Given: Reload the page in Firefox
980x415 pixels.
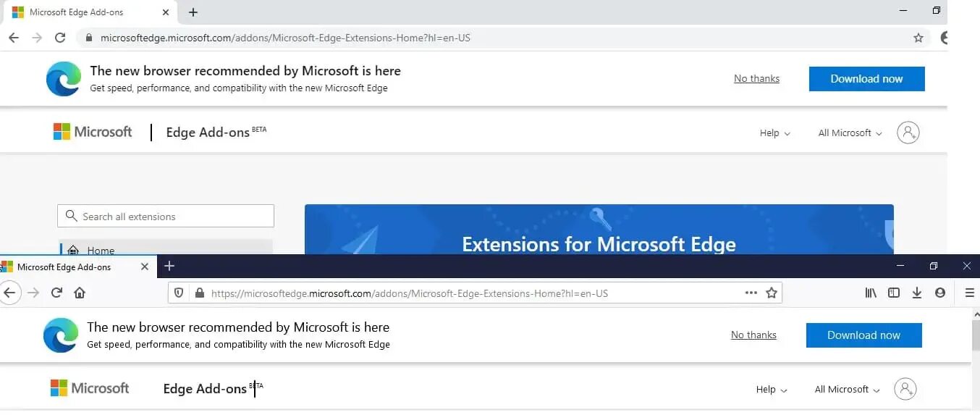Looking at the screenshot, I should pyautogui.click(x=56, y=293).
